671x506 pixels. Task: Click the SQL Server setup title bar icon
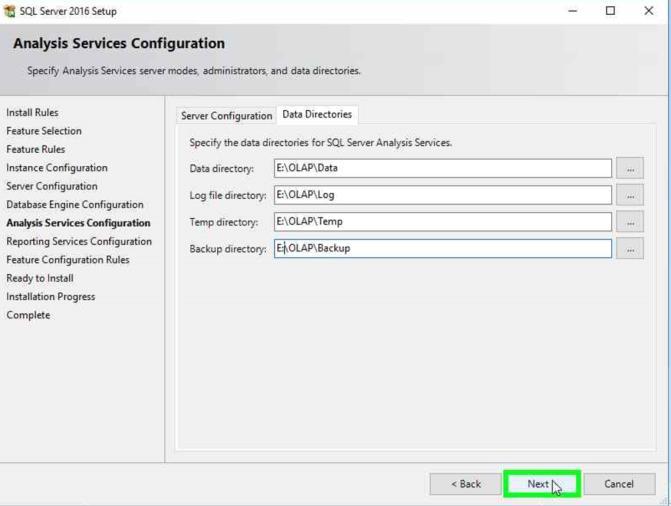9,11
